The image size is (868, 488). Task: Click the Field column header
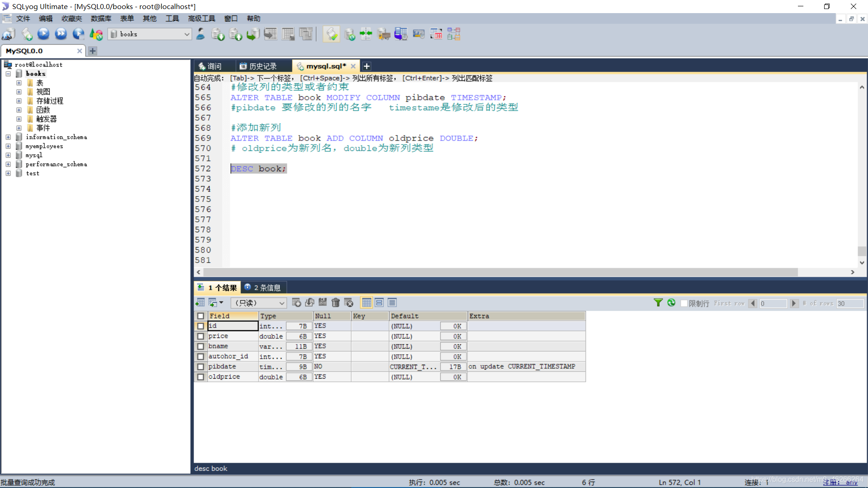233,316
